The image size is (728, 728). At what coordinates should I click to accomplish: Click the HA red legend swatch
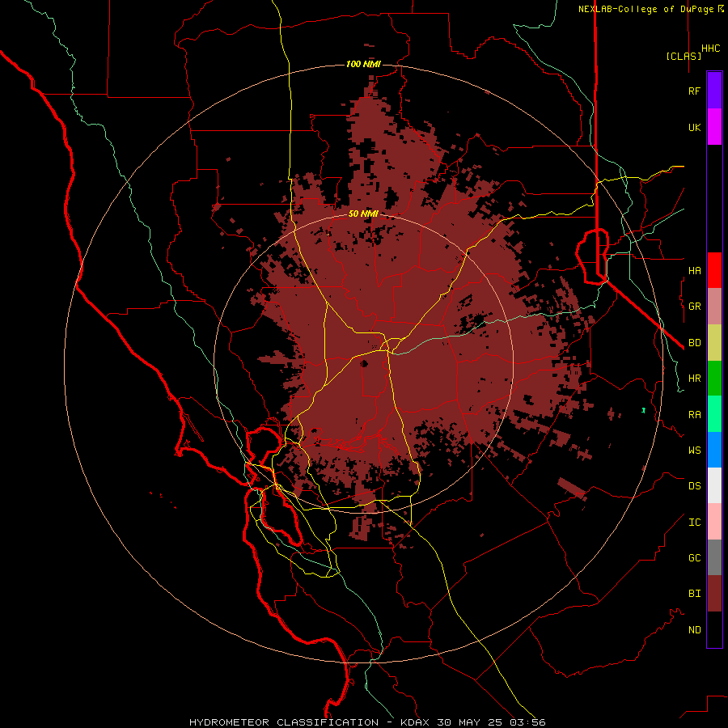pyautogui.click(x=714, y=270)
